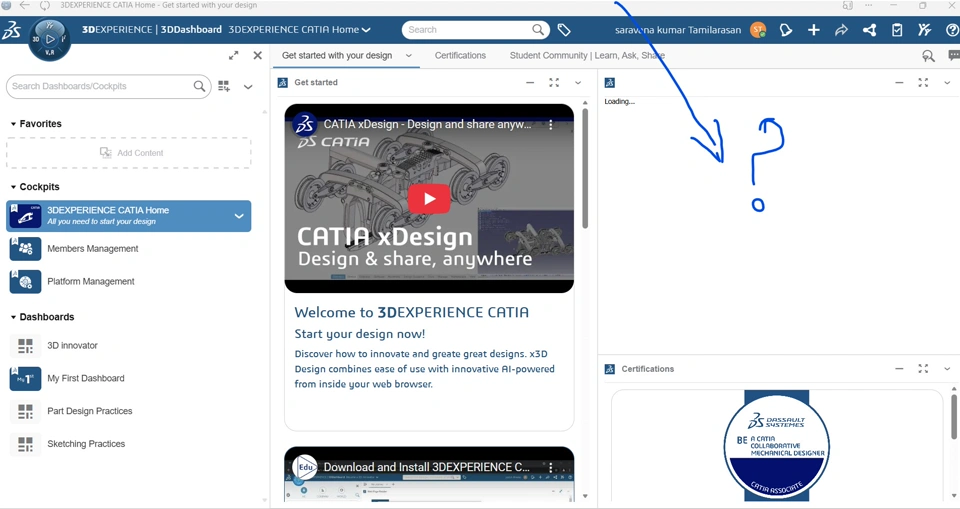960x509 pixels.
Task: Click Add Content in Favorites
Action: (x=129, y=153)
